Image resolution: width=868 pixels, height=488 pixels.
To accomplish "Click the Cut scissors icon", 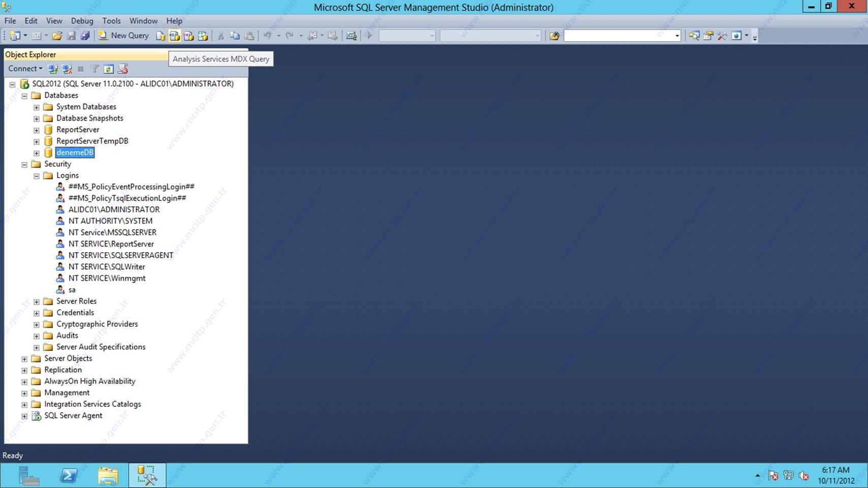I will [x=221, y=36].
